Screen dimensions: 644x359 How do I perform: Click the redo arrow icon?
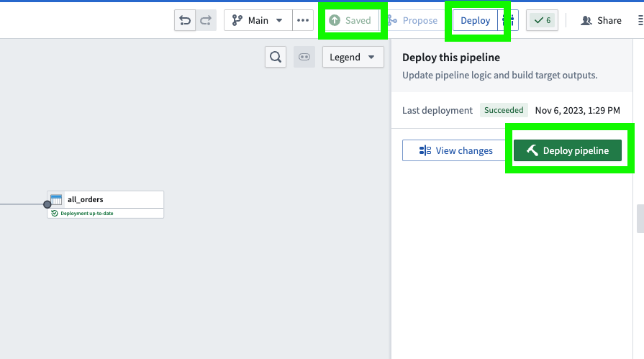click(x=206, y=20)
